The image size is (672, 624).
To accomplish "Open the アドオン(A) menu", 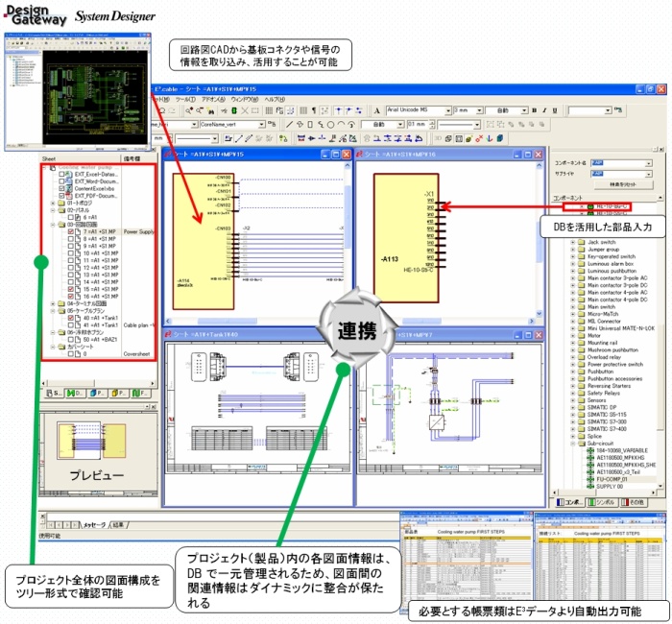I will point(213,100).
